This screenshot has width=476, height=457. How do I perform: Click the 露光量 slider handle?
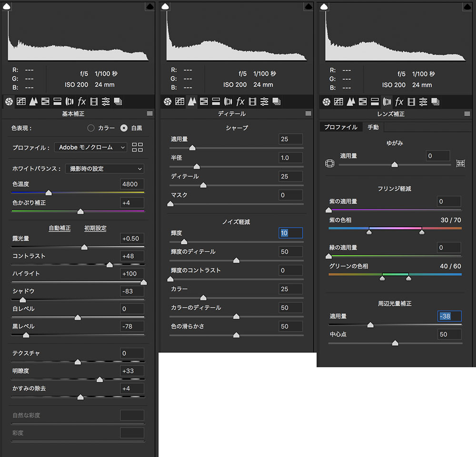pos(84,247)
